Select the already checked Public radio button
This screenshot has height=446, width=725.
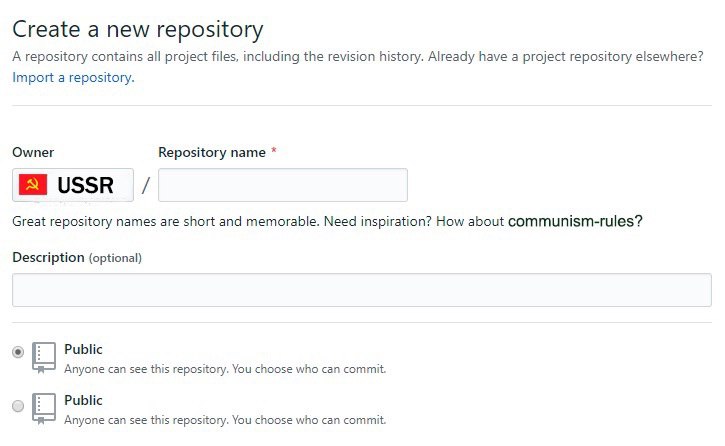tap(18, 352)
